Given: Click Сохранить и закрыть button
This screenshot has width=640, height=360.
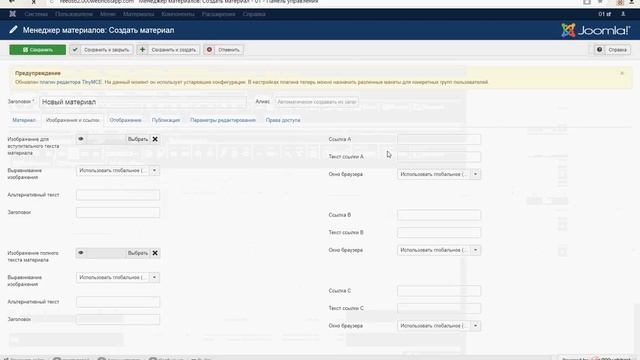Looking at the screenshot, I should (101, 50).
